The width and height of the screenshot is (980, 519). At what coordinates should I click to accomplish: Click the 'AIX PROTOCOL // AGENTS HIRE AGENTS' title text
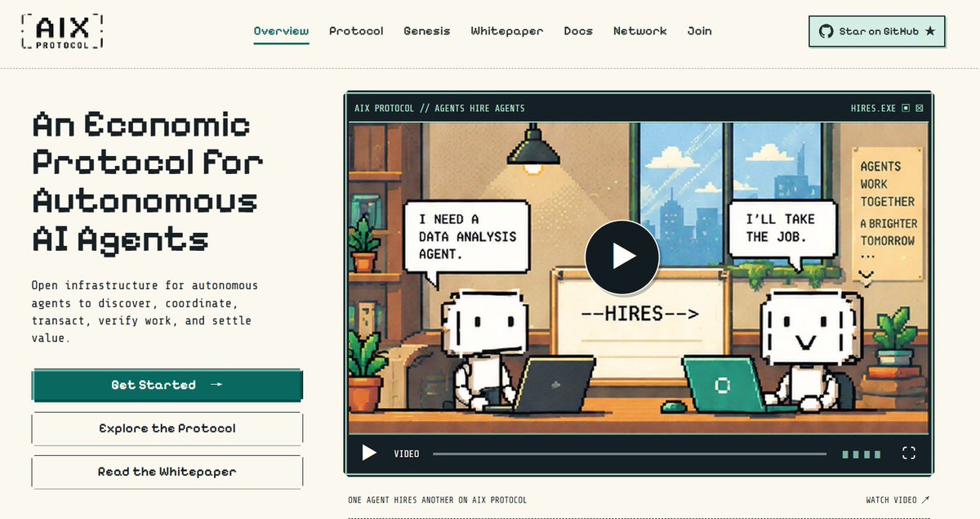(x=439, y=108)
